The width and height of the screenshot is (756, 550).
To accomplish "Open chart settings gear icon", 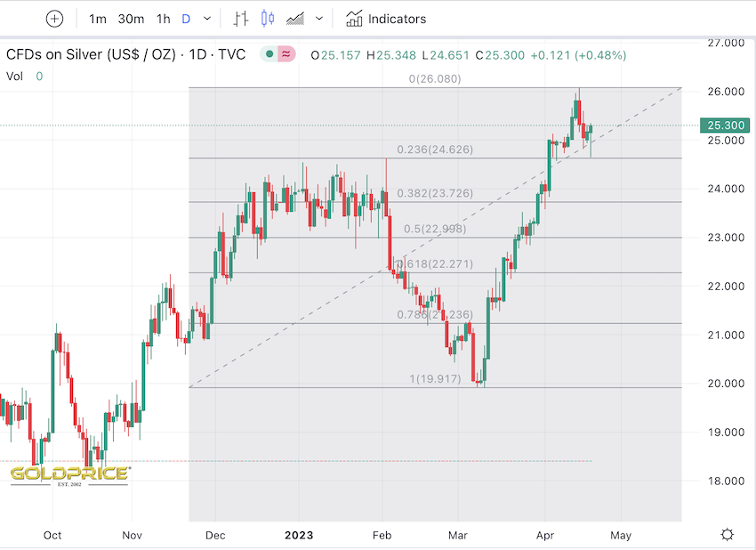I will [x=728, y=534].
